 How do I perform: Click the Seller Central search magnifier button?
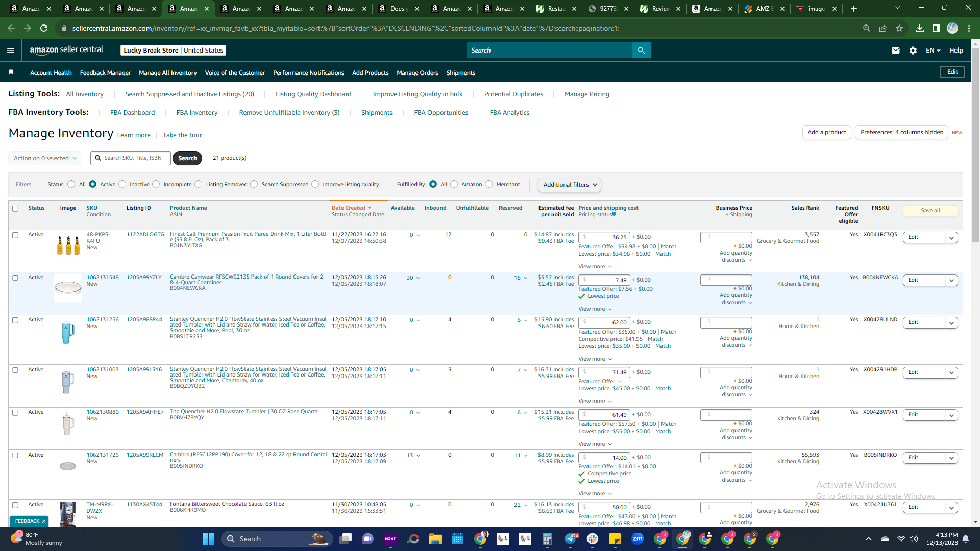click(x=641, y=51)
